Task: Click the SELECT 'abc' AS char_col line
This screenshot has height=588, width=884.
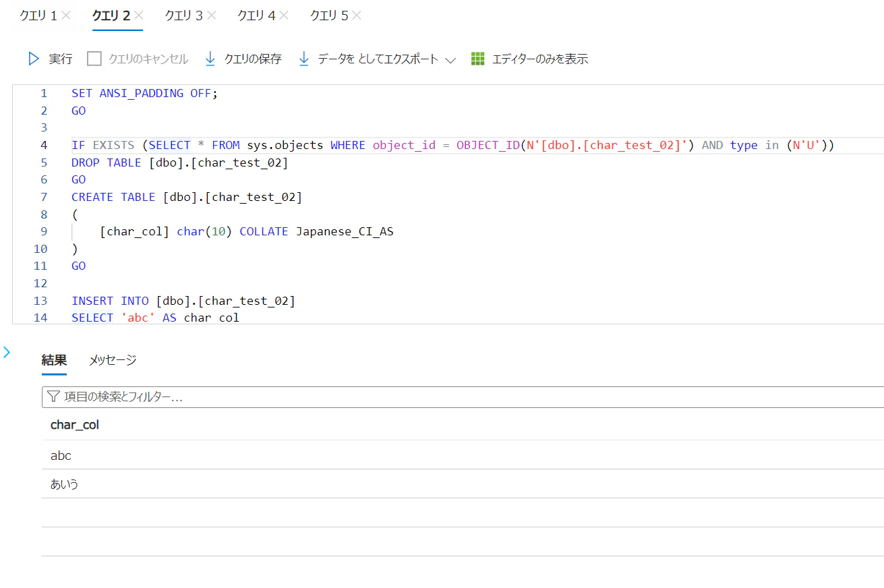Action: click(156, 317)
